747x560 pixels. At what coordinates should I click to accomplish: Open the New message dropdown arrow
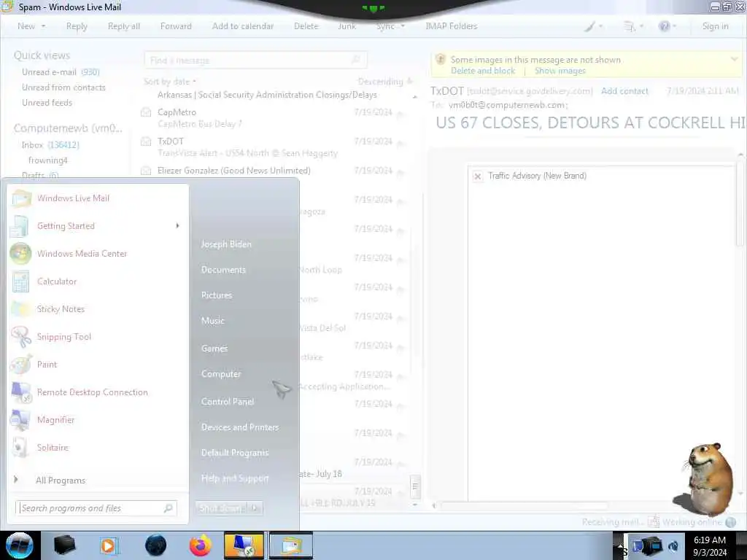pyautogui.click(x=43, y=26)
